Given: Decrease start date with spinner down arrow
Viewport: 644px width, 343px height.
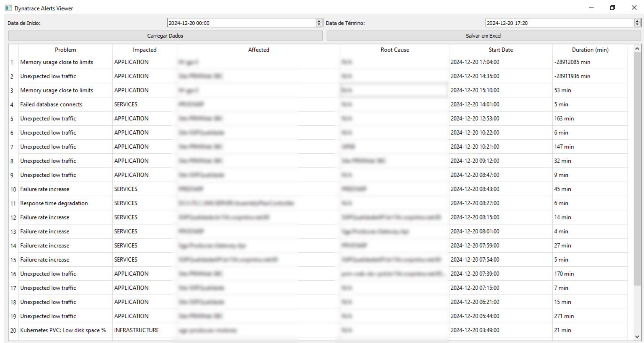Looking at the screenshot, I should 319,24.
